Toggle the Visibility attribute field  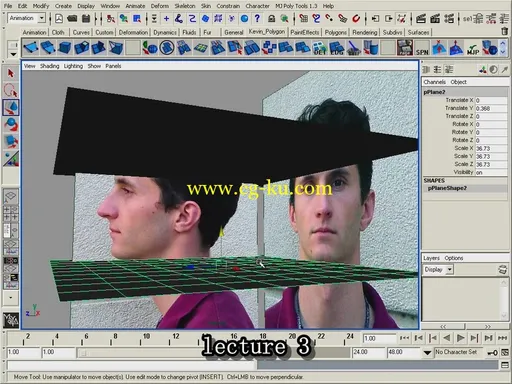(x=491, y=172)
